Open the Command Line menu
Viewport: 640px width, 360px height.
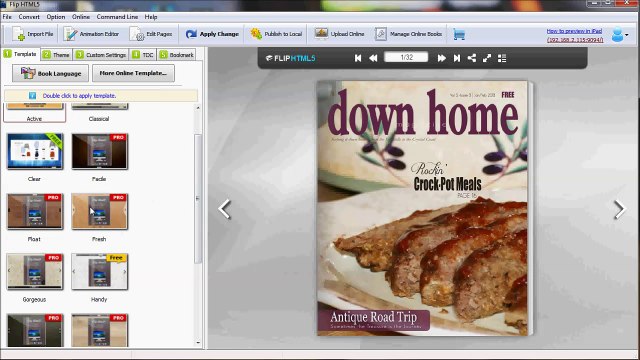(x=117, y=17)
